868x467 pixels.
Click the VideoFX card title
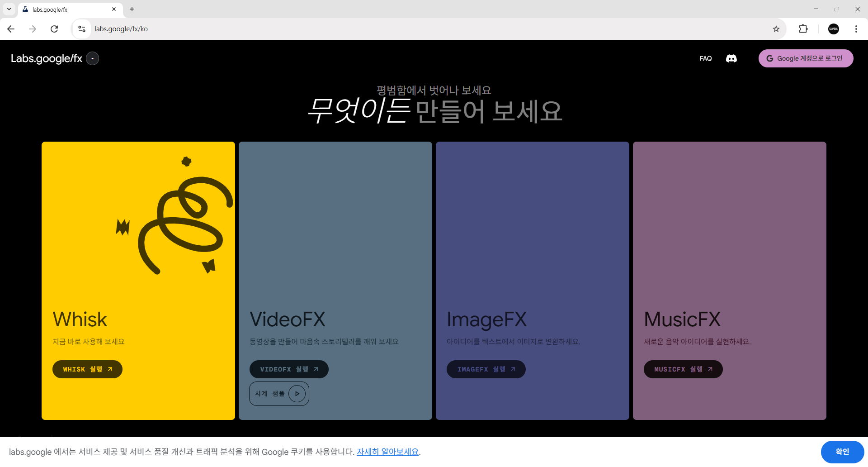point(288,319)
